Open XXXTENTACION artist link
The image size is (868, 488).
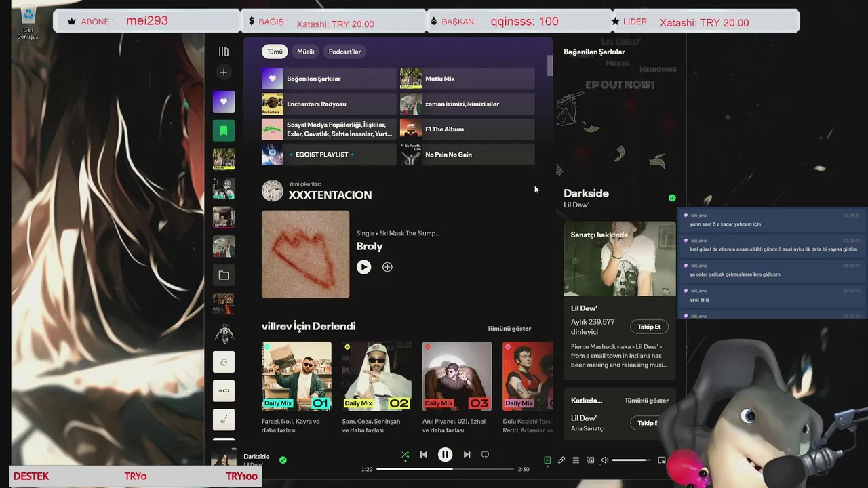[330, 195]
